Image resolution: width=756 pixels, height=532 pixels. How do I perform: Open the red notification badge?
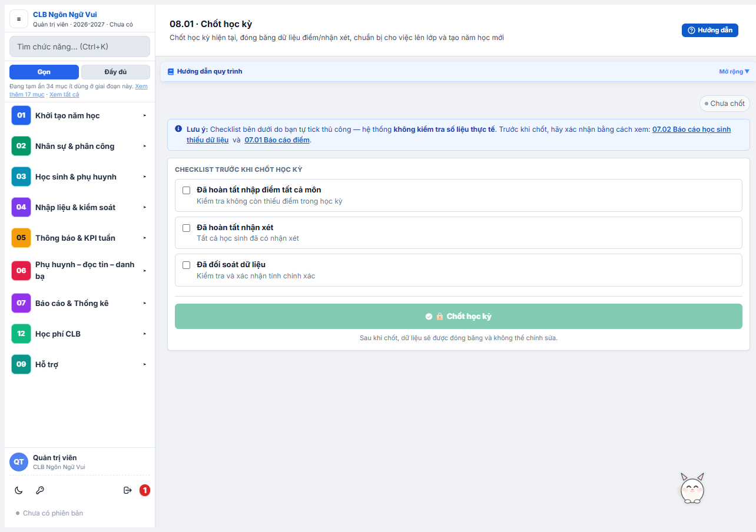point(145,490)
